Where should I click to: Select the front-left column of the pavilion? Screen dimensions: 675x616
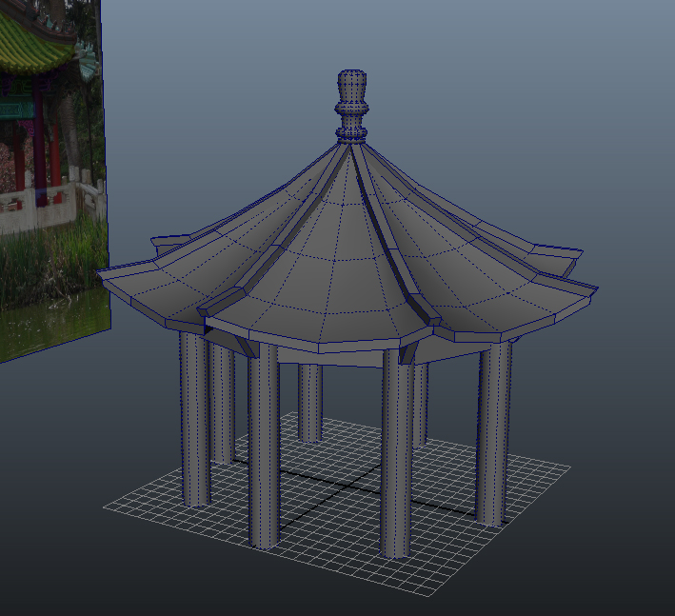[x=264, y=446]
